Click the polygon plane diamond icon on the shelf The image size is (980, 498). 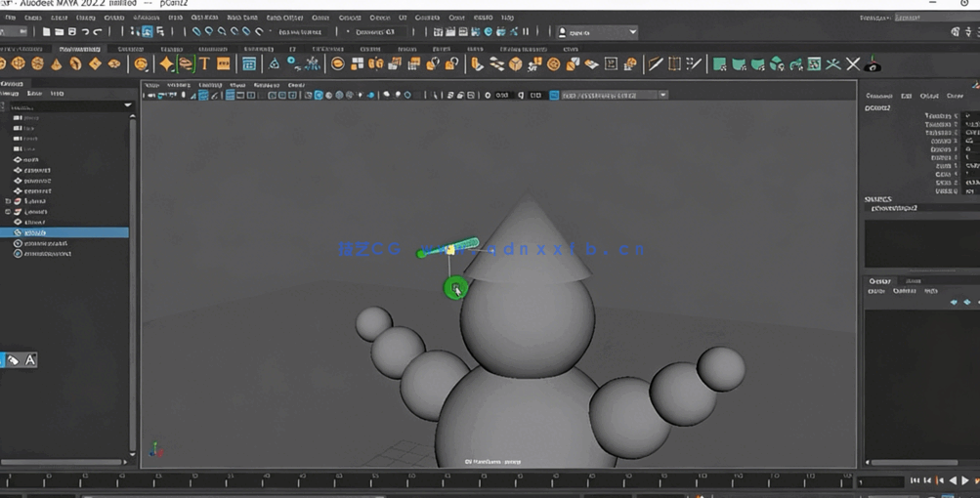[x=95, y=63]
